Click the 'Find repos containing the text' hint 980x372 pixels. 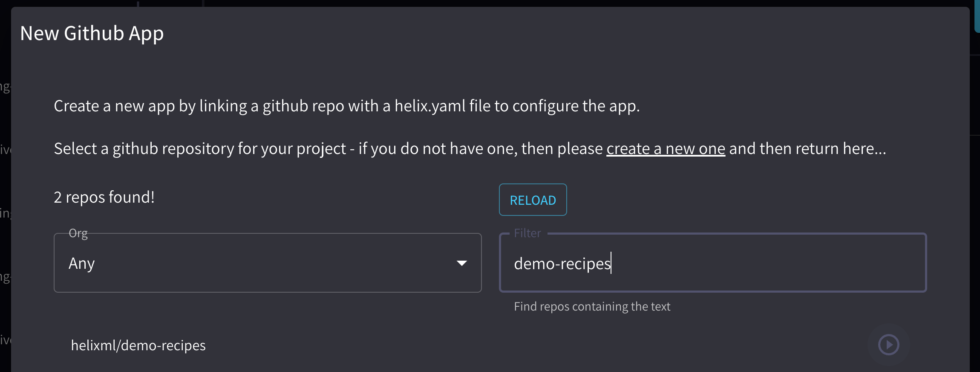[x=592, y=306]
